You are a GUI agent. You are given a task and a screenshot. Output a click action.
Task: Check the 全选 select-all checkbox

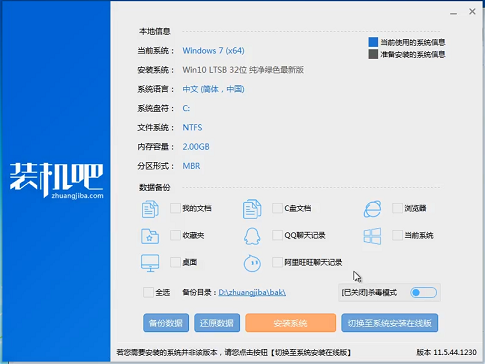pos(148,292)
